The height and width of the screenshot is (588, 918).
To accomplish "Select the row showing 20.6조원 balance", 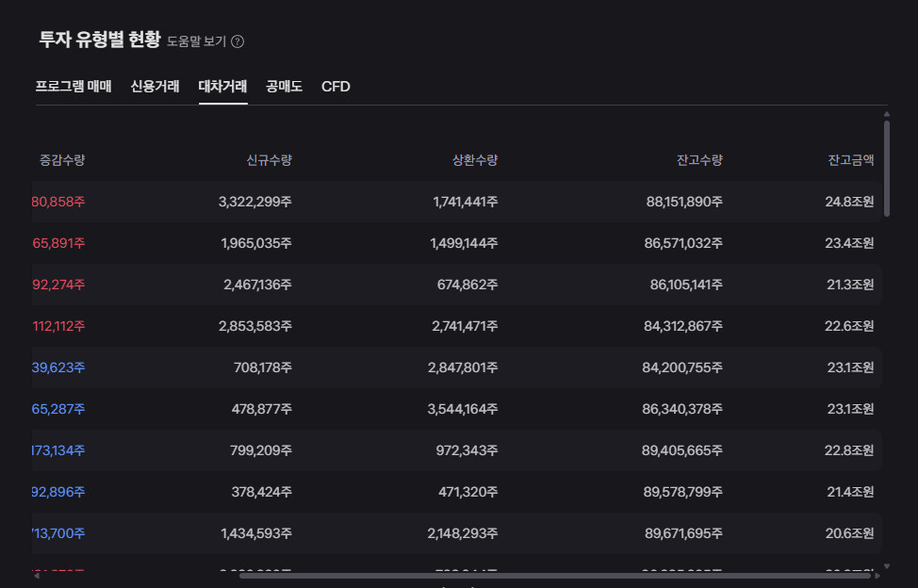I will point(457,533).
